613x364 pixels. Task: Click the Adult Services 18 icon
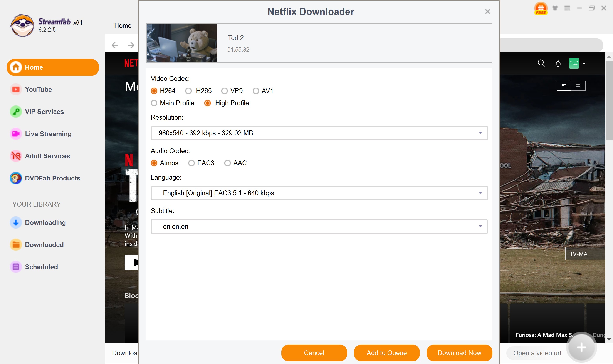16,156
